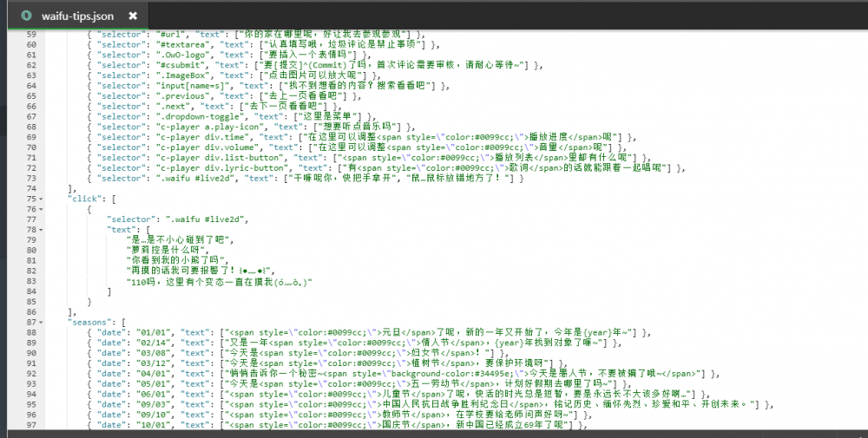
Task: Click line number 74 in the gutter
Action: click(x=31, y=178)
